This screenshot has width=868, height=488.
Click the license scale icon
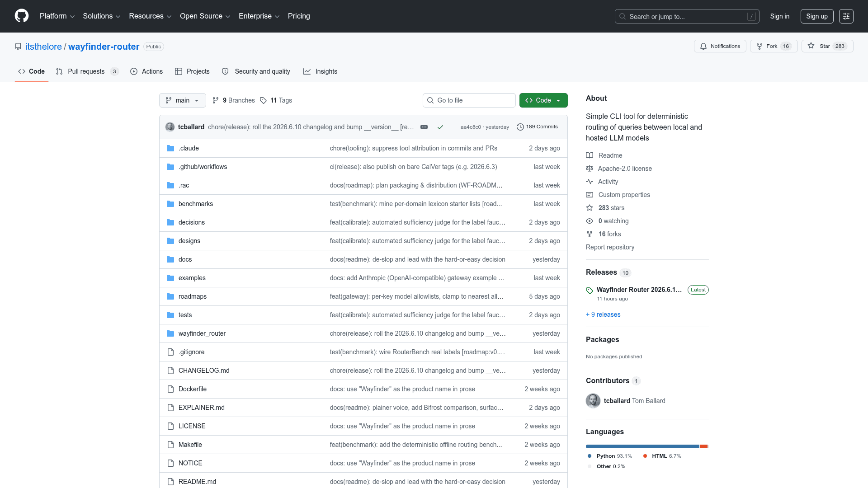click(590, 169)
